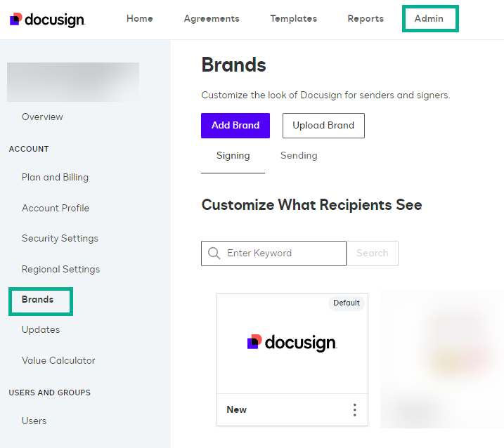
Task: Open the Admin menu
Action: click(x=429, y=19)
